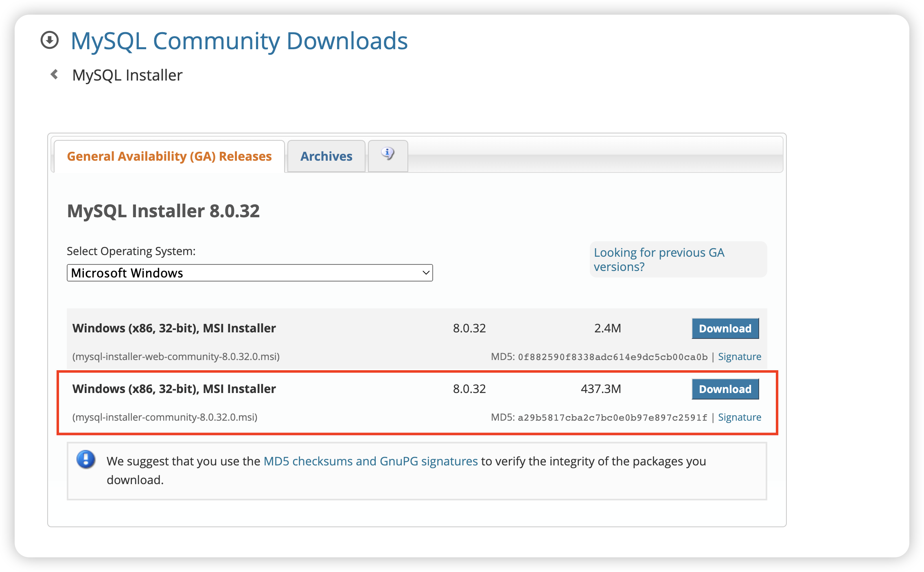Download the 2.4M web installer
This screenshot has height=572, width=924.
click(725, 328)
